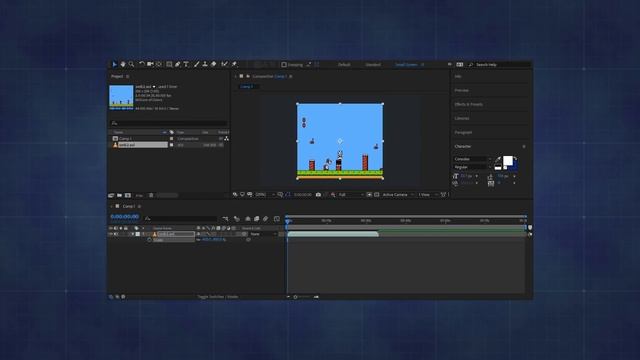Toggle the region of interest button
The width and height of the screenshot is (640, 360).
click(369, 195)
